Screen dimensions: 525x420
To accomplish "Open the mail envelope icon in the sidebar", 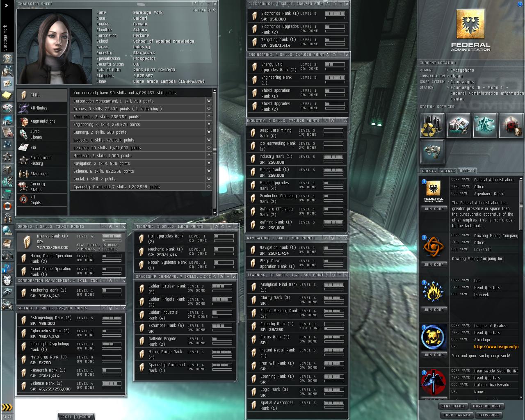I will pyautogui.click(x=7, y=83).
